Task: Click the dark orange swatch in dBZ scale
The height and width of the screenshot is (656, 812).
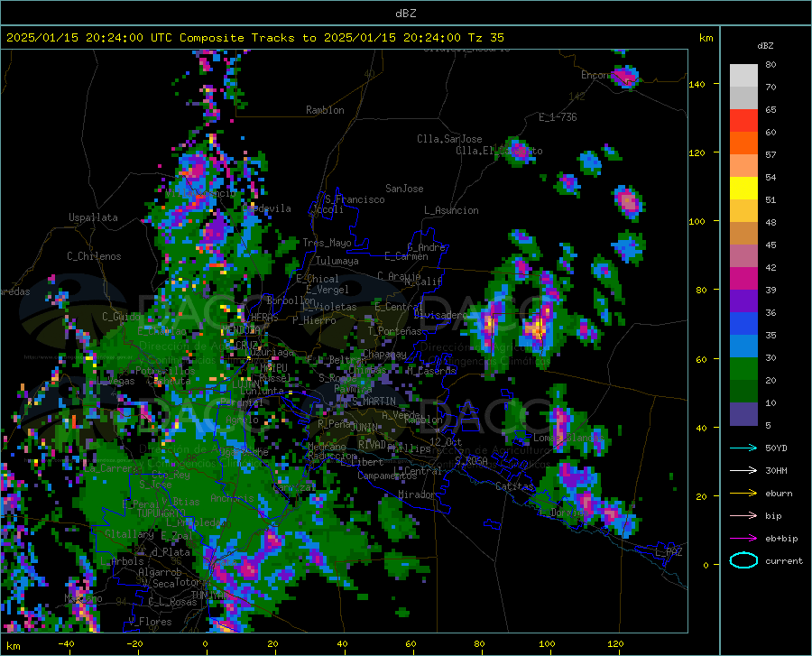Action: (x=743, y=143)
